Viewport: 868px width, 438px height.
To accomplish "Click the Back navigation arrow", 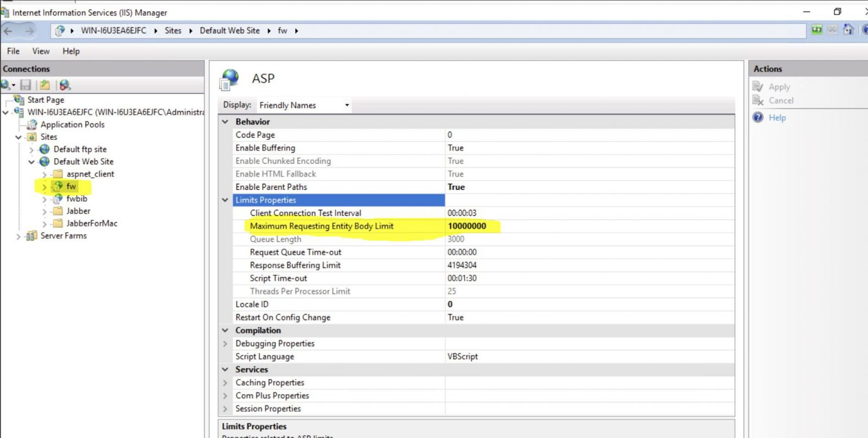I will 9,31.
